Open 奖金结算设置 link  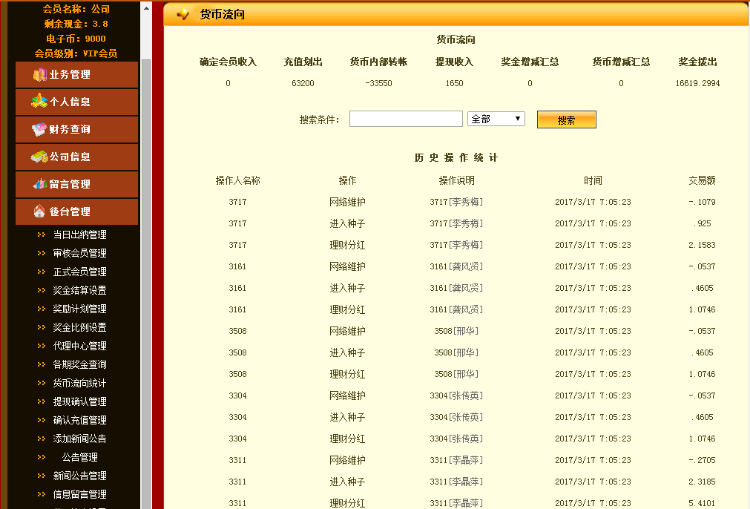tap(79, 290)
